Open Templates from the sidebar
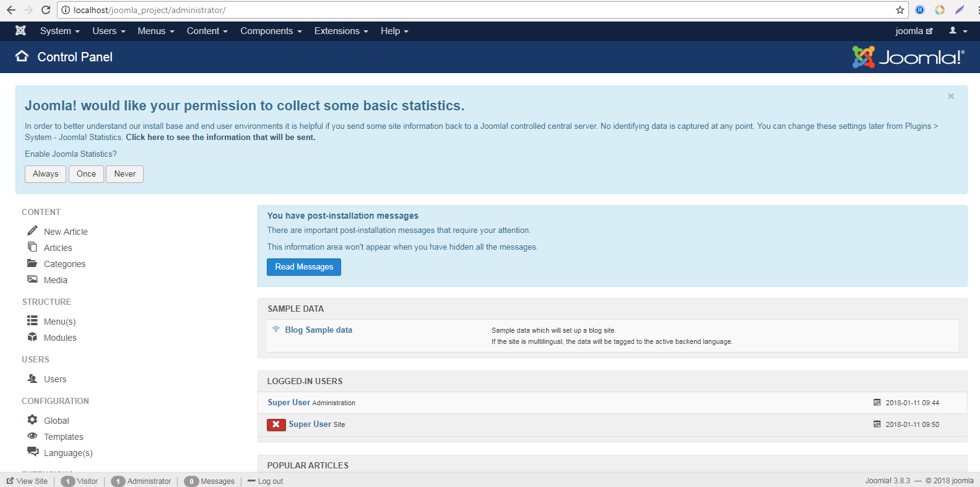Screen dimensions: 980x487 (64, 437)
